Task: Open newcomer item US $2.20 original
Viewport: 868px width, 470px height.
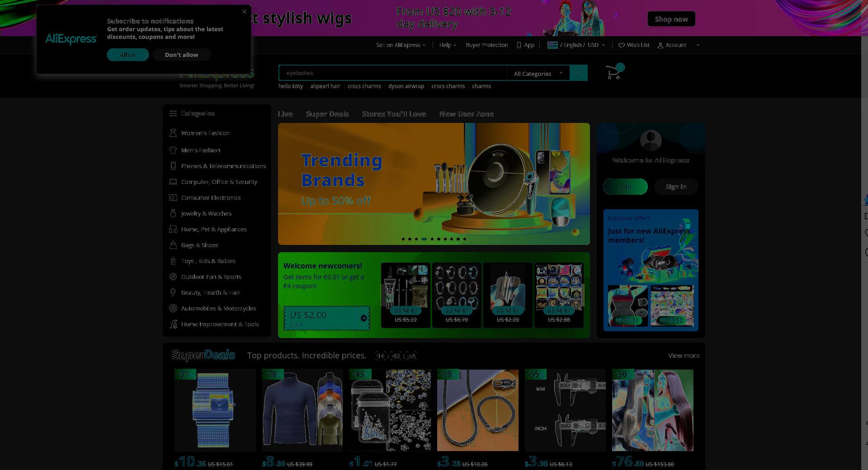Action: point(508,295)
